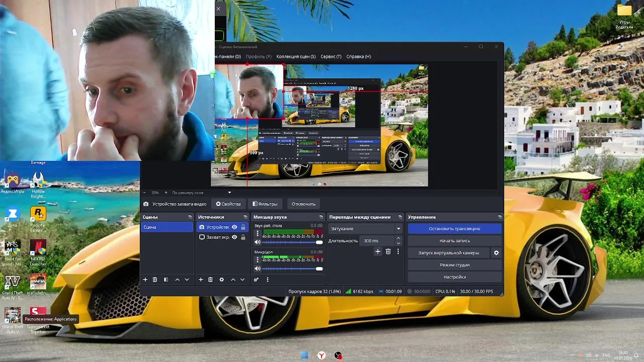Remove the selected source with the Источники trash icon

coord(210,280)
